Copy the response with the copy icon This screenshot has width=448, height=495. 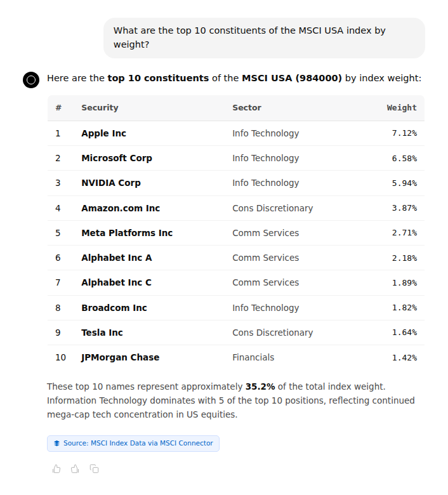point(95,469)
